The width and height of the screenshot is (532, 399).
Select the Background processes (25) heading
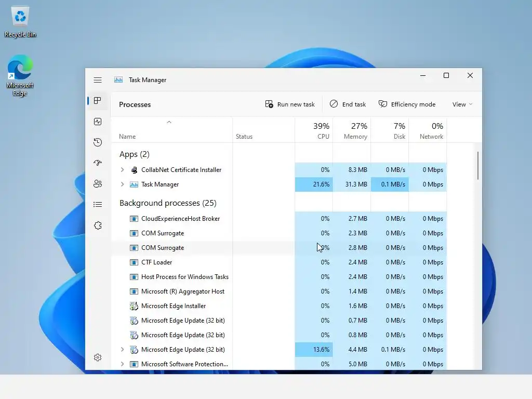(x=168, y=203)
